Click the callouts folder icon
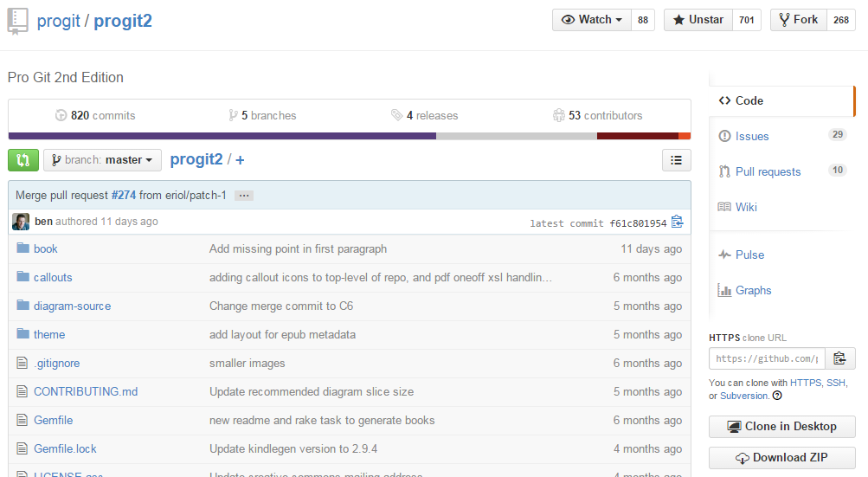The image size is (868, 477). (x=23, y=276)
